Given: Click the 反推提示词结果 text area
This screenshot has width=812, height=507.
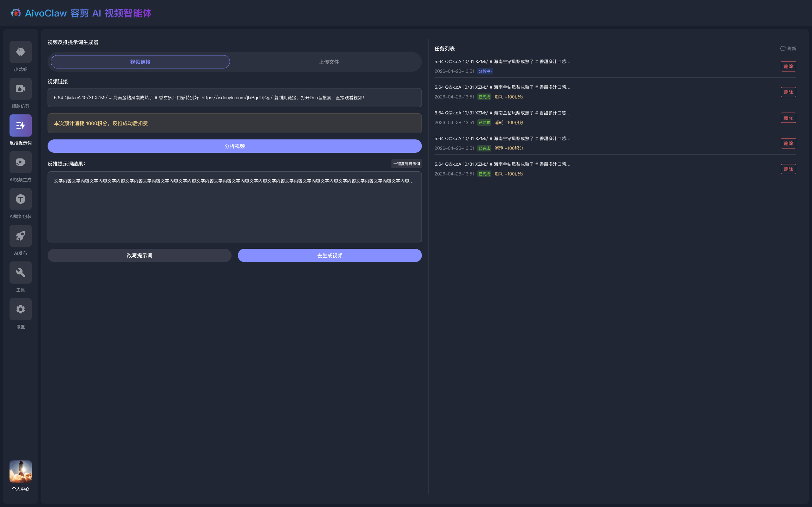Looking at the screenshot, I should pyautogui.click(x=234, y=207).
